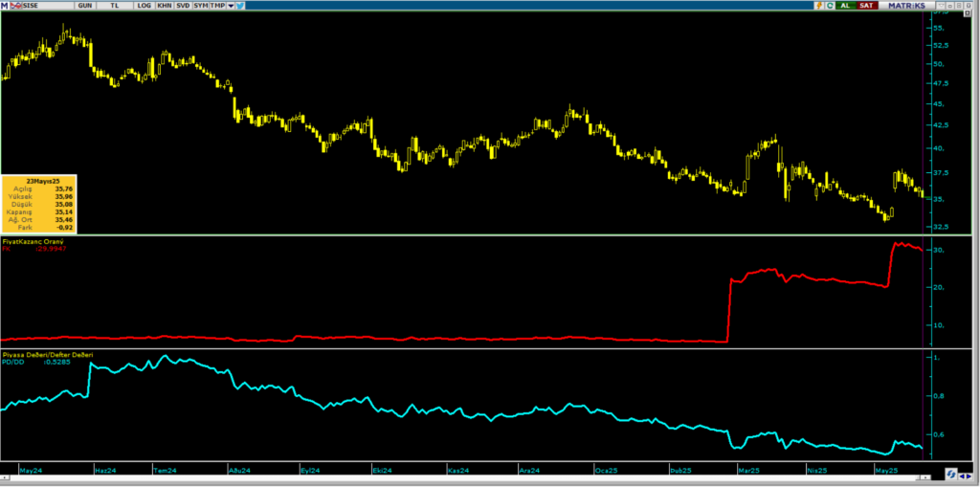Open the TL currency selector

click(116, 6)
